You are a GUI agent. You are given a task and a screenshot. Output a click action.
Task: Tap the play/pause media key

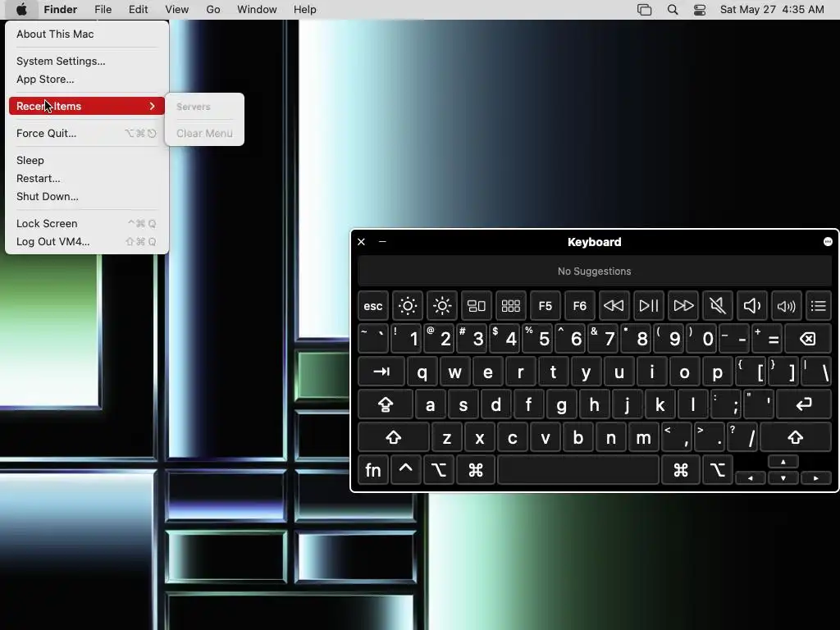pyautogui.click(x=649, y=306)
